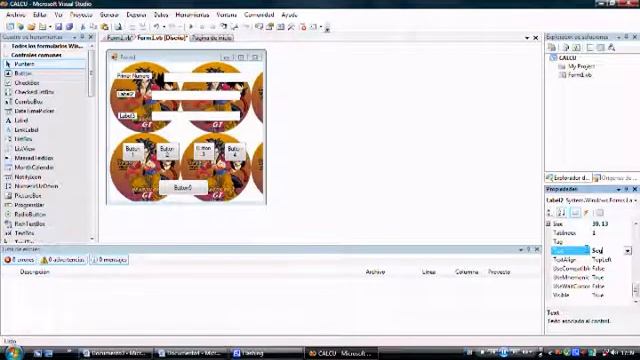Open the active documents list dropdown
640x360 pixels.
point(527,38)
